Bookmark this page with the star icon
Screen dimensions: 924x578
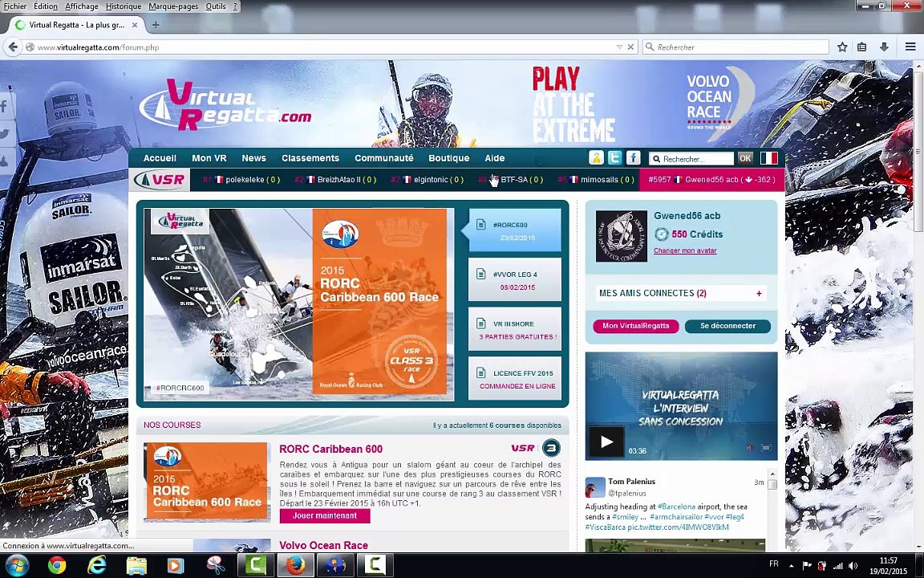842,47
